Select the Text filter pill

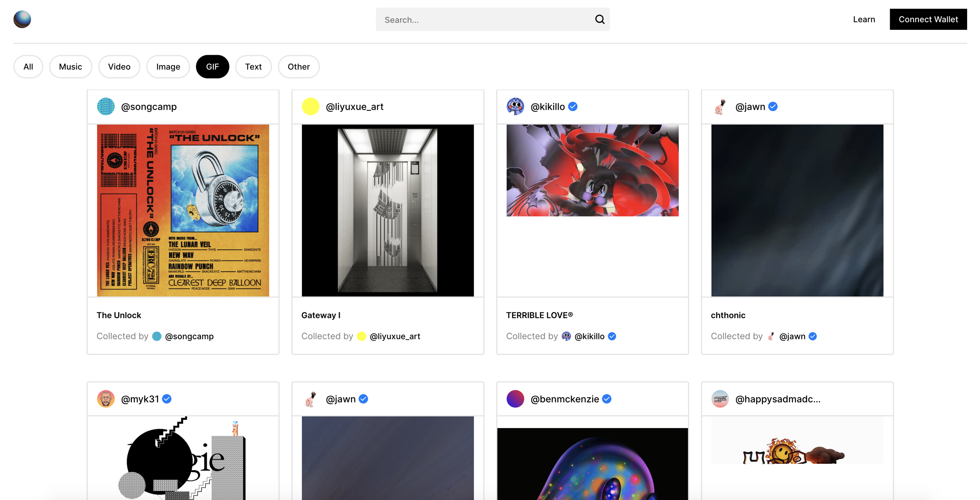pos(253,67)
